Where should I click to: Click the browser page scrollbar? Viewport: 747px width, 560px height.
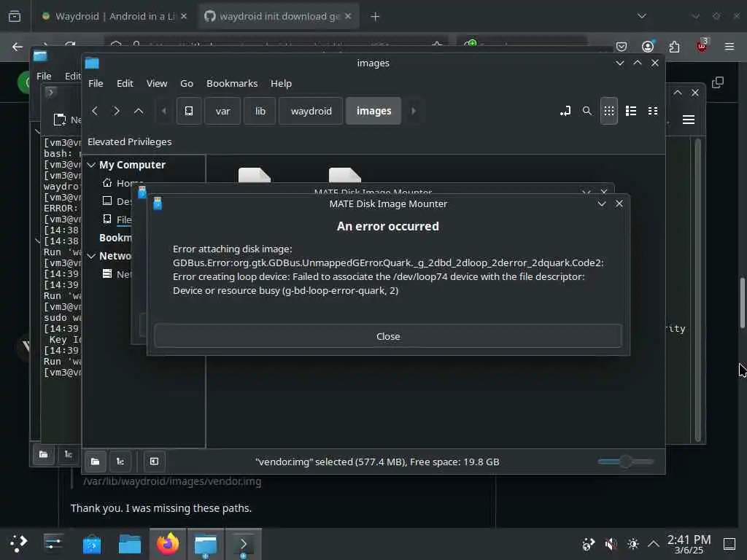point(742,303)
